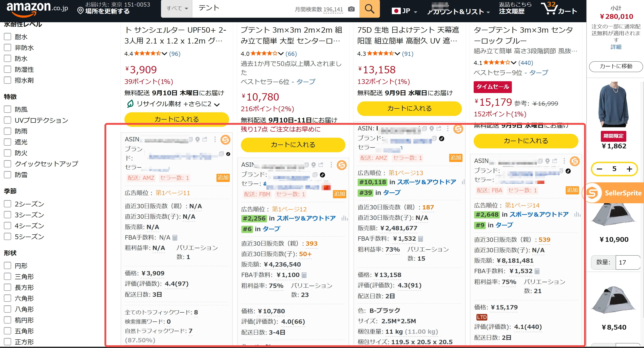Screen dimensions: 644x348
Task: Click the orange search magnifier button
Action: click(369, 9)
